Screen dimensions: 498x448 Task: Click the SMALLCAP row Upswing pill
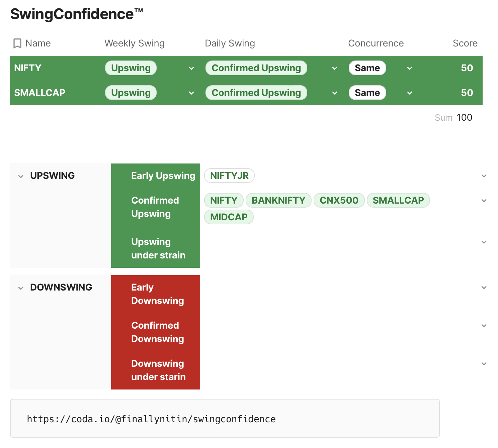(x=131, y=93)
